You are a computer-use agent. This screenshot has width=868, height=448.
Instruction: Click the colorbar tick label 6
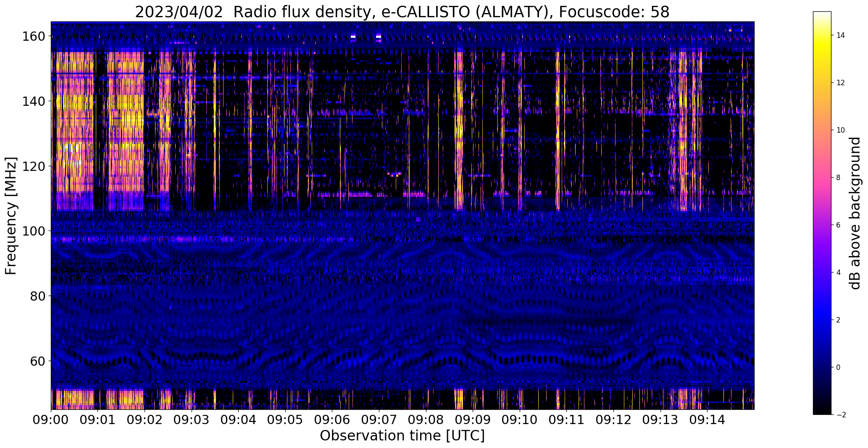click(x=838, y=225)
